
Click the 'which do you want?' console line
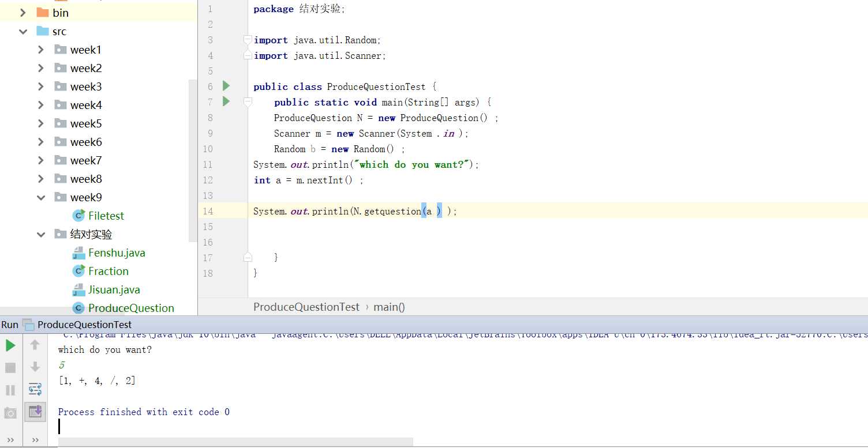point(105,349)
